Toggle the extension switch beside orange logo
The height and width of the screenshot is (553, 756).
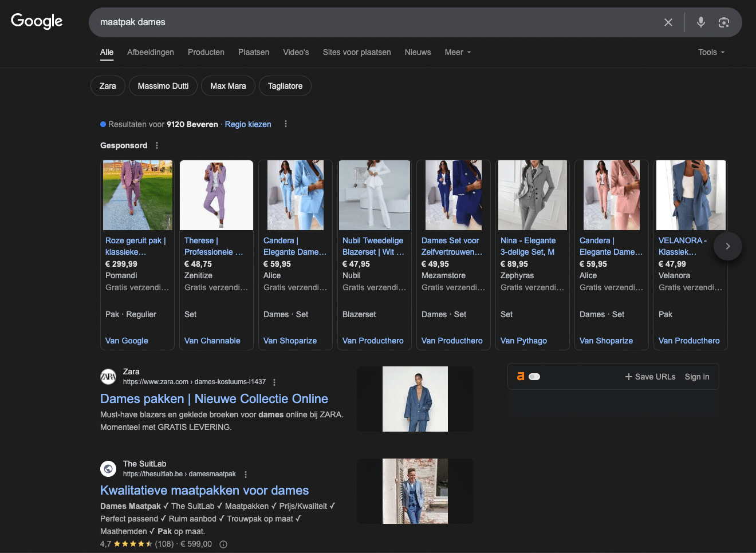click(534, 377)
